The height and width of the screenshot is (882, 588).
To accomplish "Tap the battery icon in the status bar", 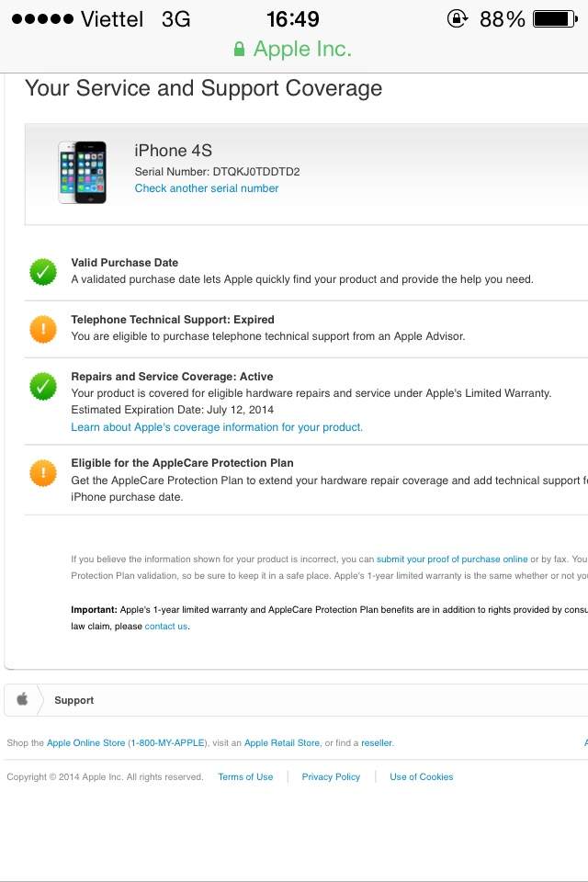I will [555, 19].
